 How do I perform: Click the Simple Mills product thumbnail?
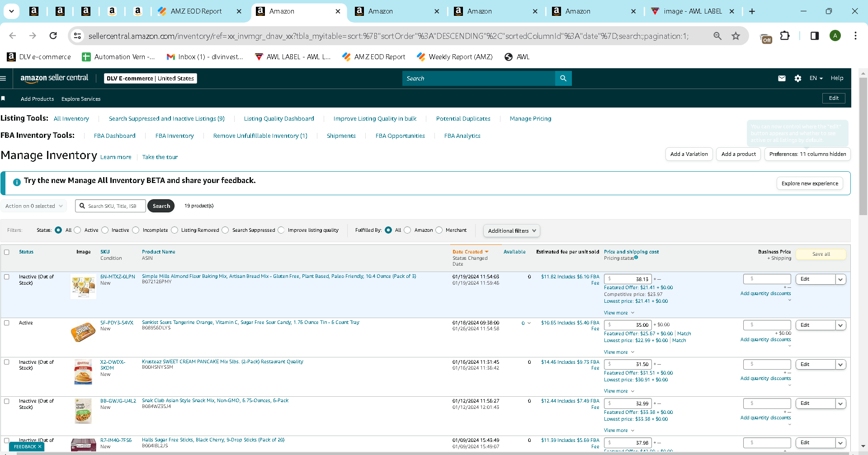(x=83, y=287)
